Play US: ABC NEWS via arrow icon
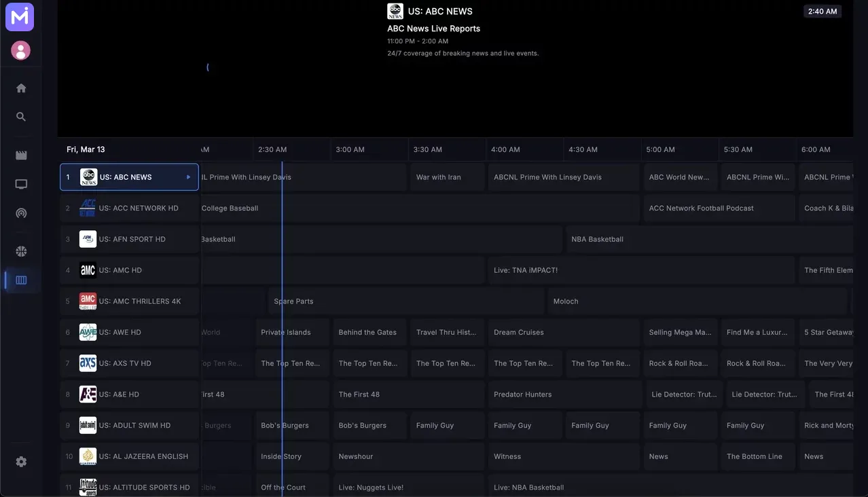Image resolution: width=868 pixels, height=497 pixels. [x=188, y=177]
